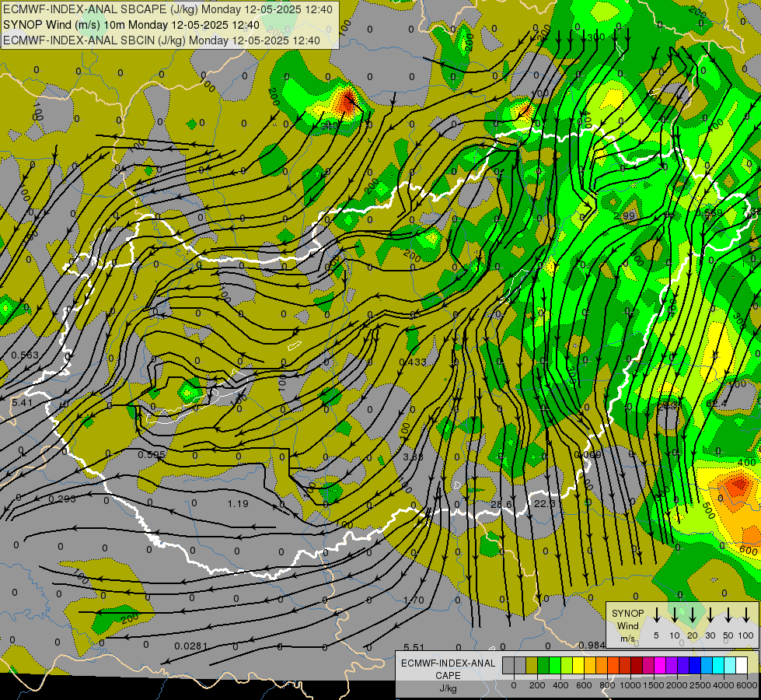Pick the pure yellow CAPE legend swatch

tap(578, 666)
